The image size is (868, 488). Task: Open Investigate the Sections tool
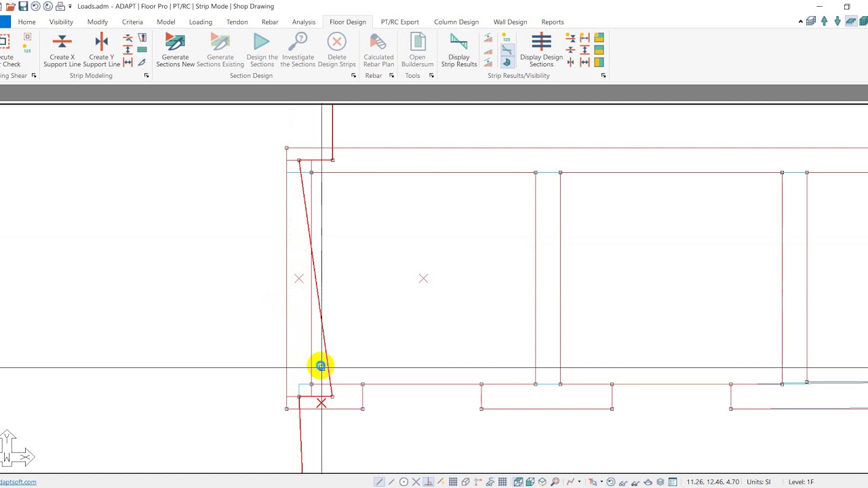click(x=298, y=52)
